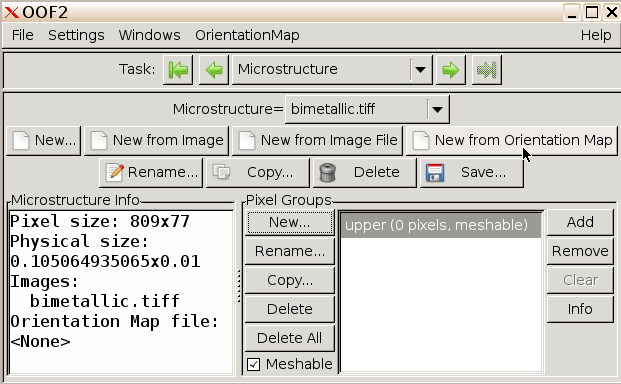Show Info for the pixel group
The height and width of the screenshot is (384, 621).
(x=580, y=309)
